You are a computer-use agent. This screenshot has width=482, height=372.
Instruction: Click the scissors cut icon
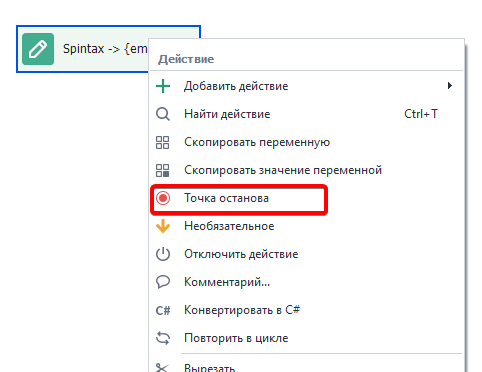(162, 367)
